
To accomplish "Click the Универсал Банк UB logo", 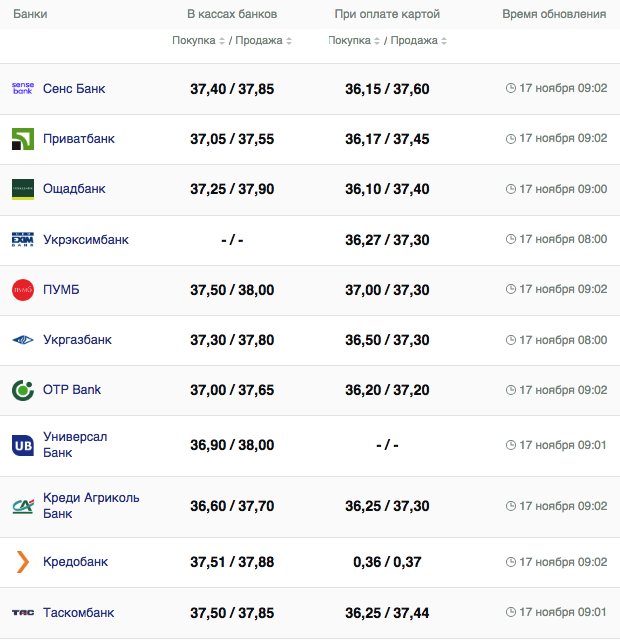I will pyautogui.click(x=23, y=445).
